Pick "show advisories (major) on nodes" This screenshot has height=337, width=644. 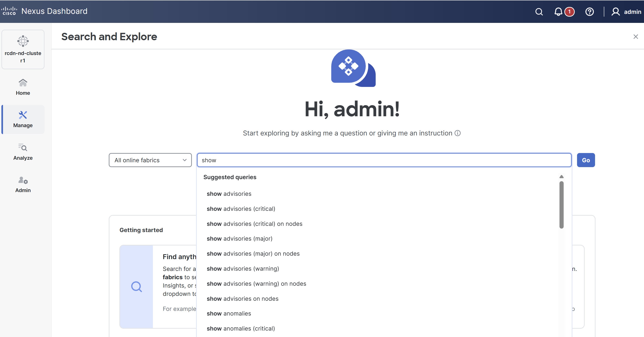(253, 253)
